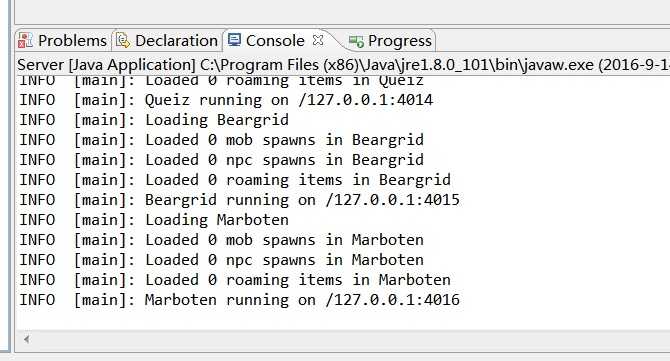Click the horizontal scrollbar's left arrow
The image size is (670, 361).
[26, 339]
